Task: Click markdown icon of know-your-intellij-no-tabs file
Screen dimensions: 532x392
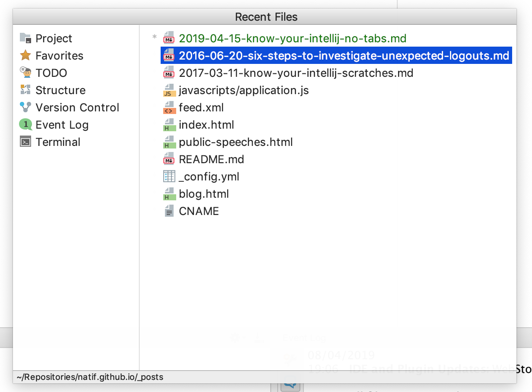Action: pyautogui.click(x=169, y=38)
